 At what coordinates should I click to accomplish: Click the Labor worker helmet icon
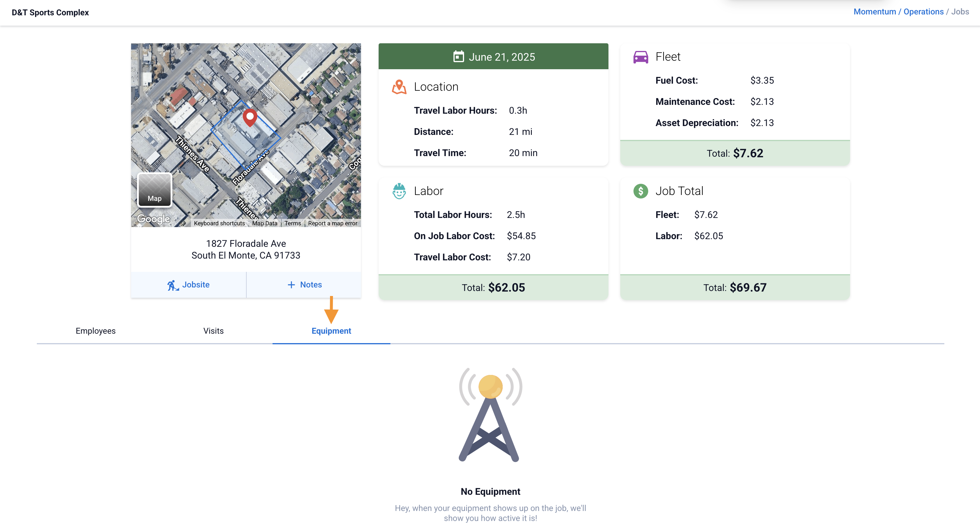point(399,191)
